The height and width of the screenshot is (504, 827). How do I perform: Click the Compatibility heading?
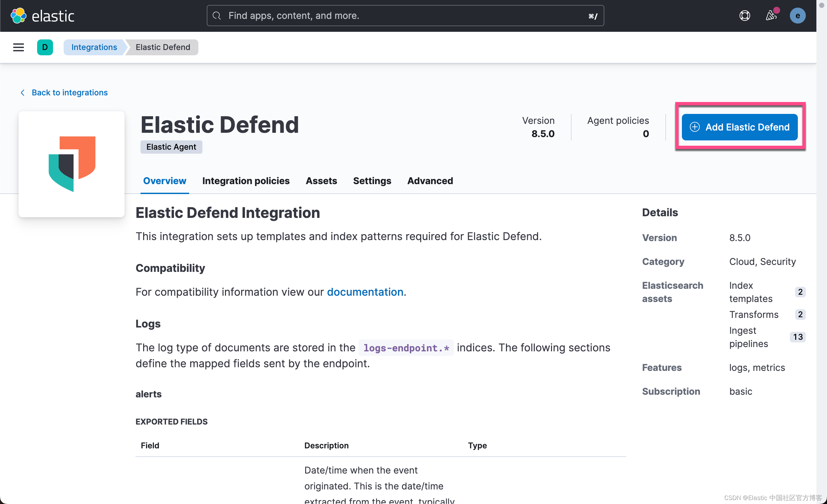170,268
